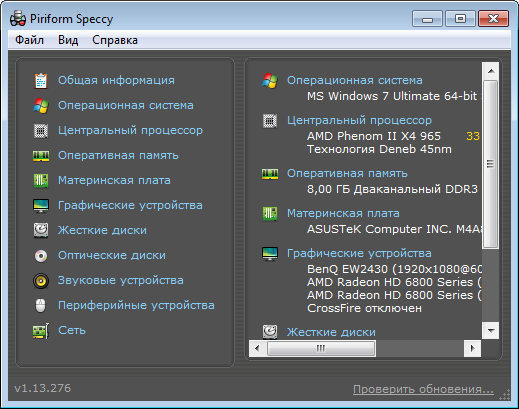
Task: Click the Общая информация clipboard icon
Action: (41, 81)
